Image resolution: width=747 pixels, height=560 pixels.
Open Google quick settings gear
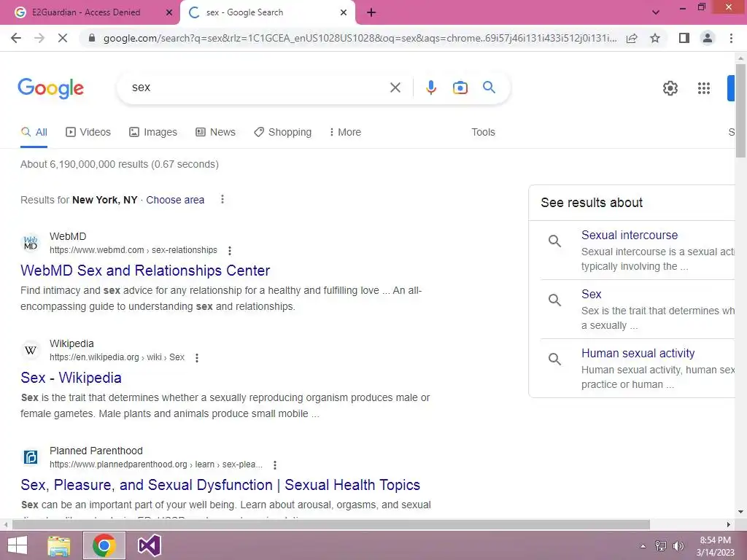670,88
